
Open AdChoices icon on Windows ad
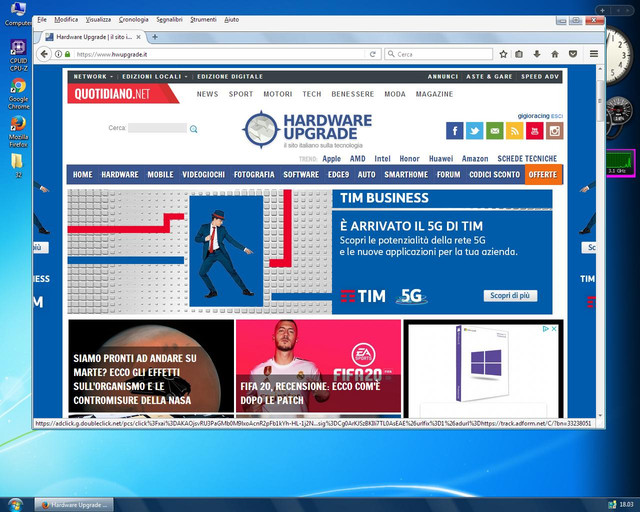click(546, 329)
